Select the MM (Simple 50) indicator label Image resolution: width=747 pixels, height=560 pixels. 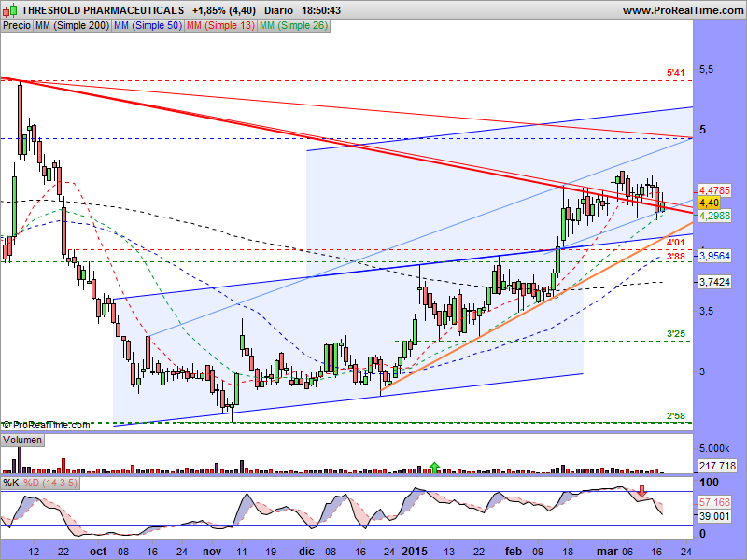(148, 26)
